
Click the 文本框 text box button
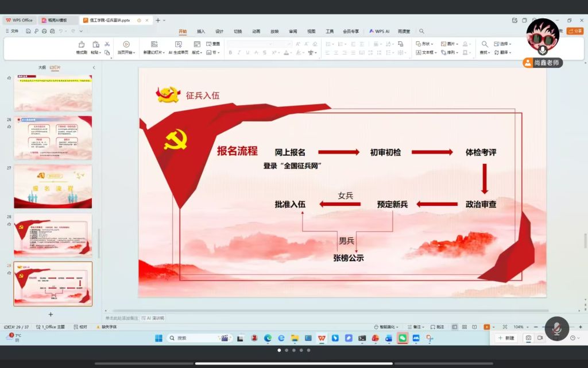click(427, 52)
